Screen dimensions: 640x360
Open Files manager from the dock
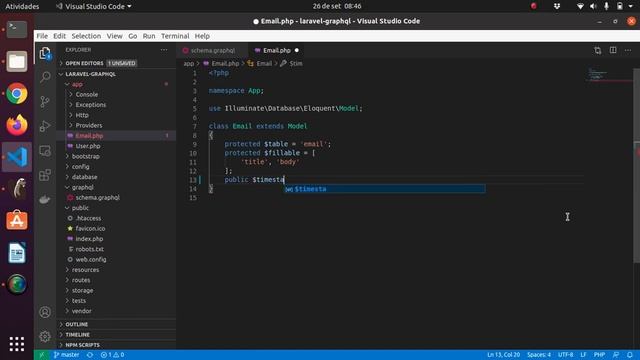pyautogui.click(x=17, y=61)
